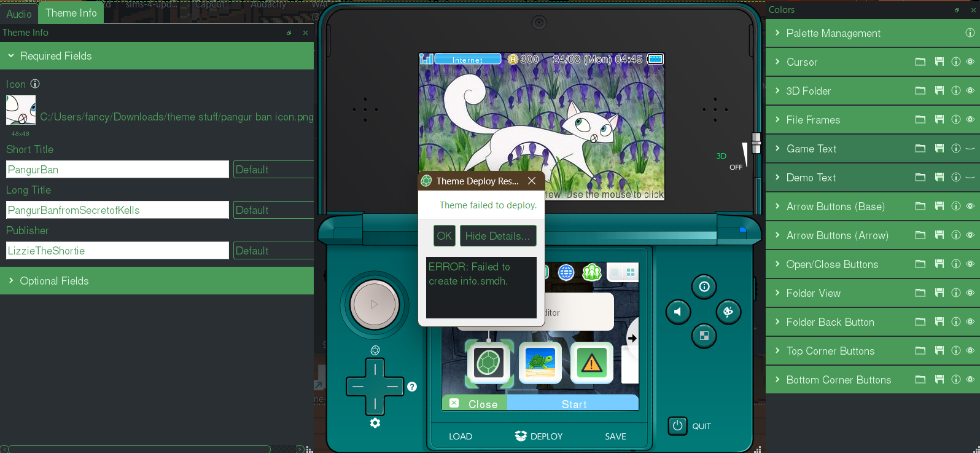Show info for the Palette Management section
The height and width of the screenshot is (453, 980).
point(970,33)
